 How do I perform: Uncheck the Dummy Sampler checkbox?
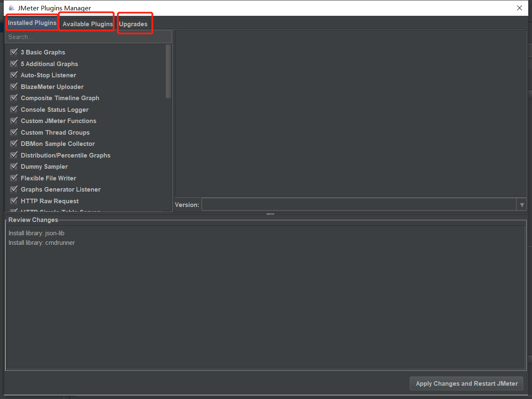click(x=14, y=166)
